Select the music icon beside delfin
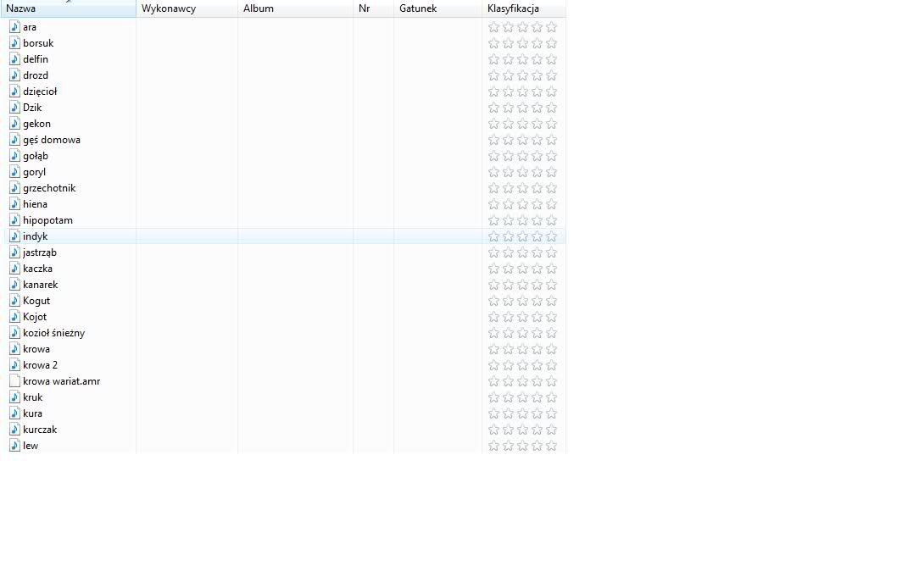This screenshot has width=919, height=588. pyautogui.click(x=14, y=59)
